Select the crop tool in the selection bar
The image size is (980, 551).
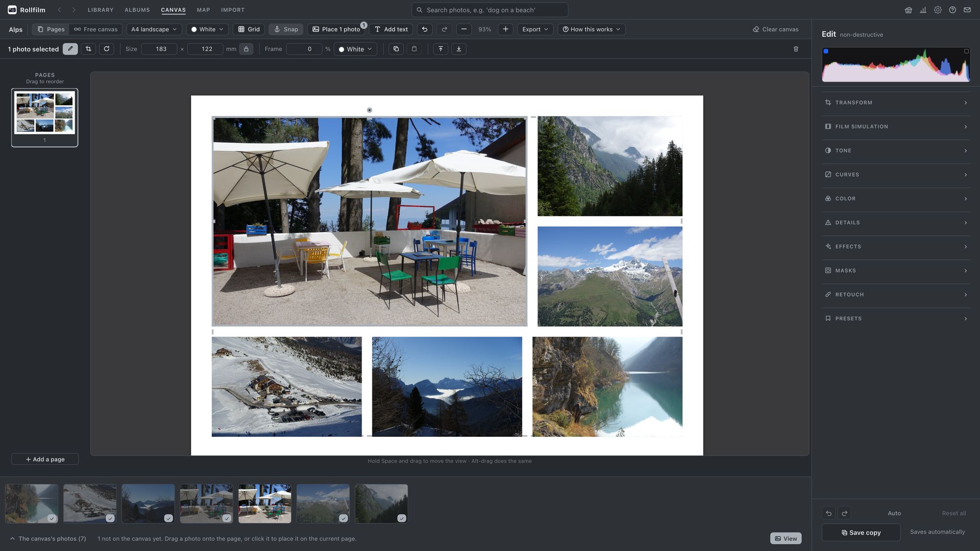pos(88,49)
